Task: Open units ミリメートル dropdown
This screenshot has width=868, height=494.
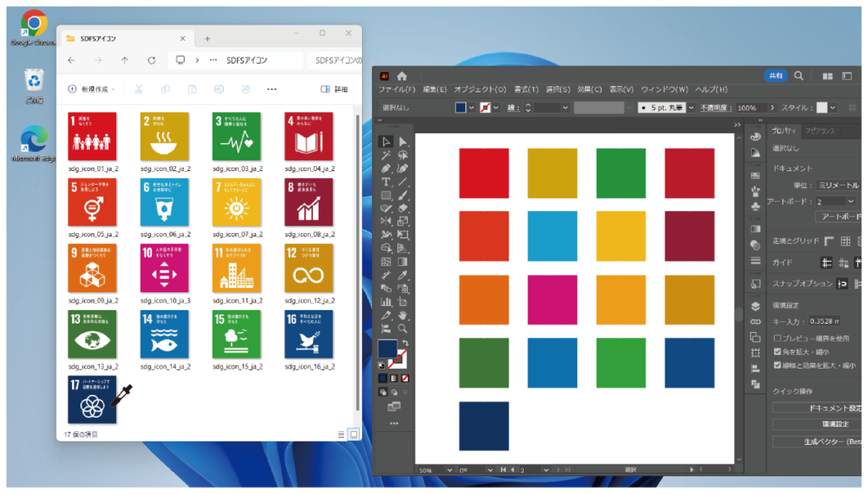Action: pyautogui.click(x=837, y=186)
